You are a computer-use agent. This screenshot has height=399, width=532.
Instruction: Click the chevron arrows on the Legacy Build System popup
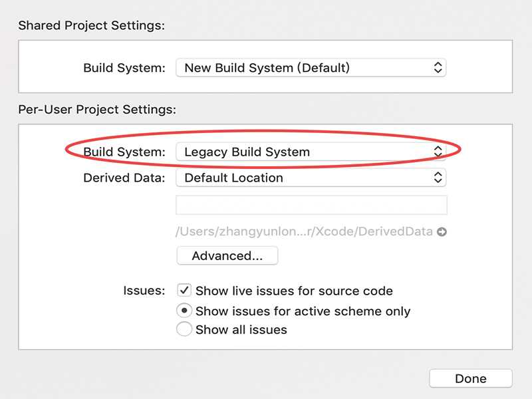(438, 152)
